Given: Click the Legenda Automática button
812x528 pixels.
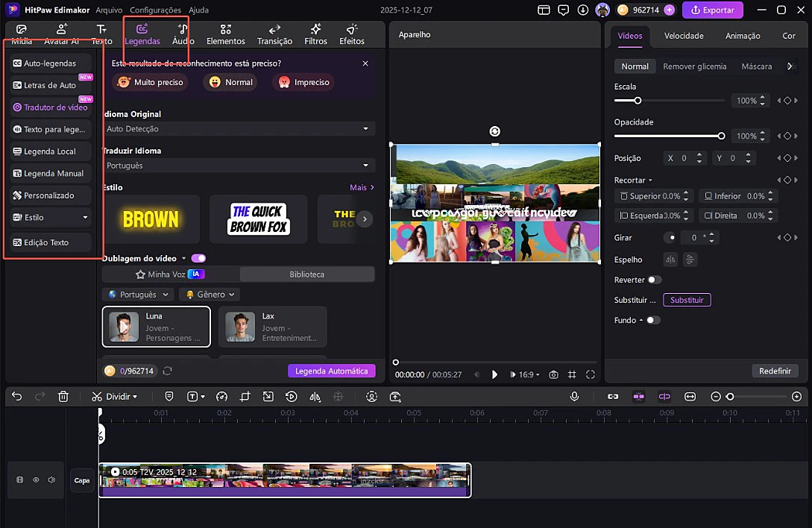Looking at the screenshot, I should coord(331,371).
